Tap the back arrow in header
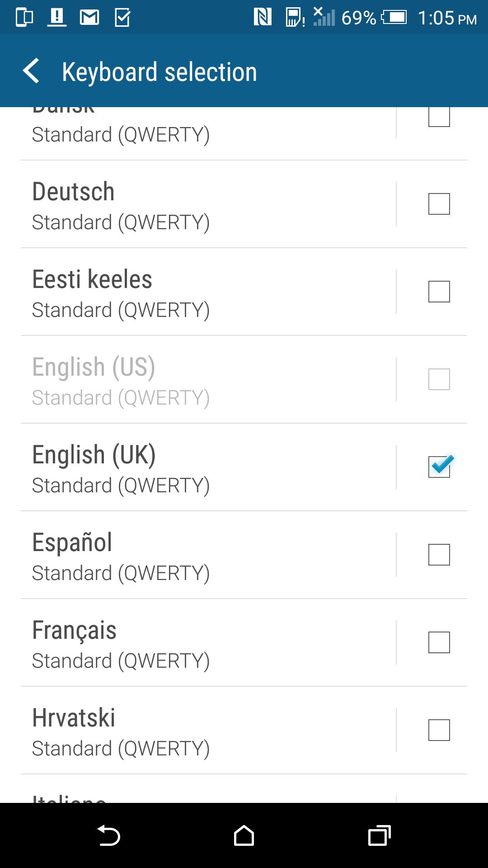Screen dimensions: 488x868 32,71
